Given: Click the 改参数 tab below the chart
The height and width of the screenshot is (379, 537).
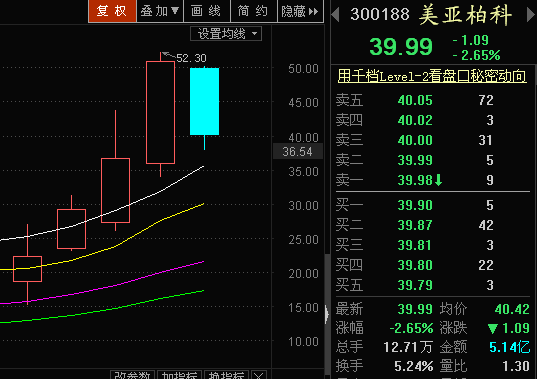Looking at the screenshot, I should 132,375.
